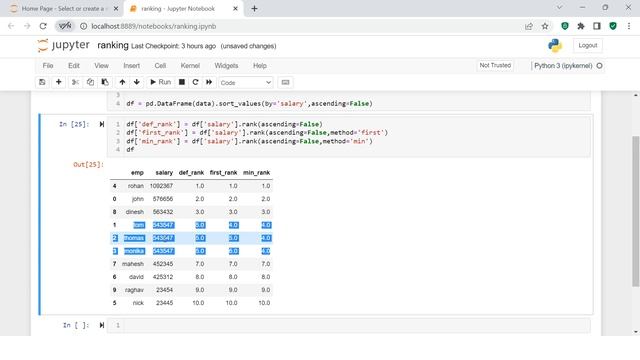Click the Out[25] output prompt
640x360 pixels.
click(89, 164)
